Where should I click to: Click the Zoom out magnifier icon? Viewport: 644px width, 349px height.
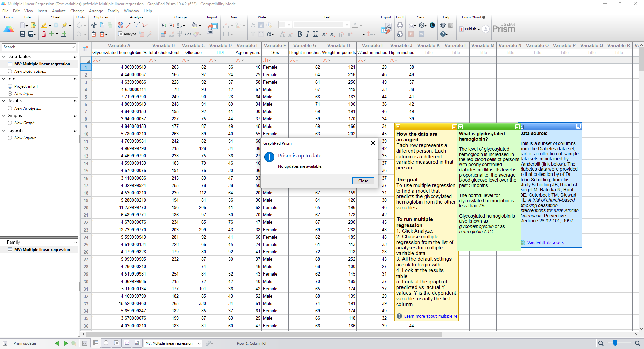coord(601,343)
